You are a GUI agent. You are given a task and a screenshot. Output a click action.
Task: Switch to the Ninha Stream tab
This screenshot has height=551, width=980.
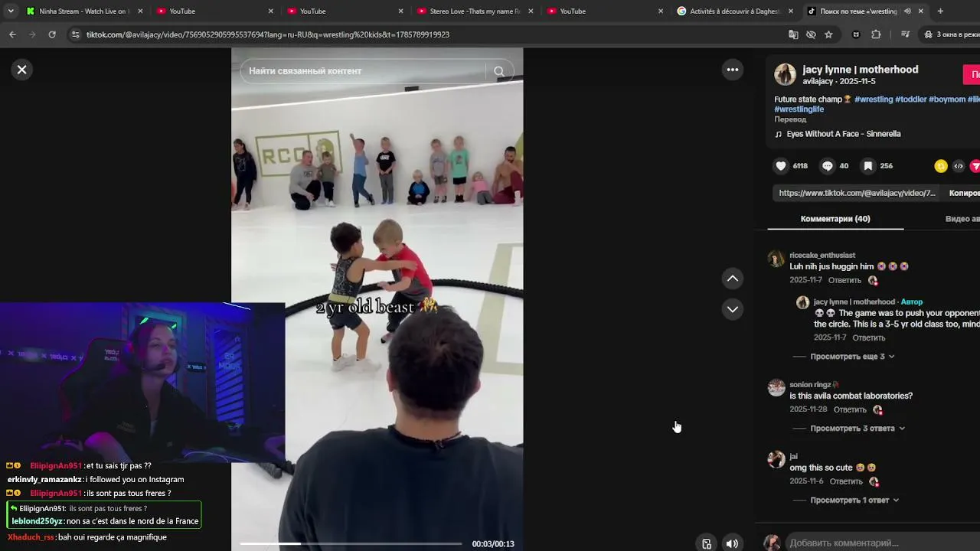(84, 11)
